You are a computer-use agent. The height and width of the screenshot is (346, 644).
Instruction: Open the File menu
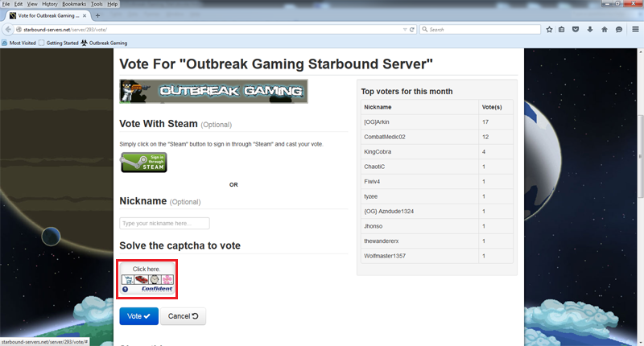(6, 4)
